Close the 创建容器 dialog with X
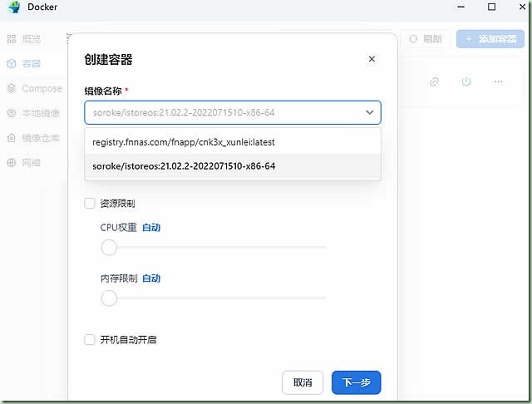 (x=372, y=59)
